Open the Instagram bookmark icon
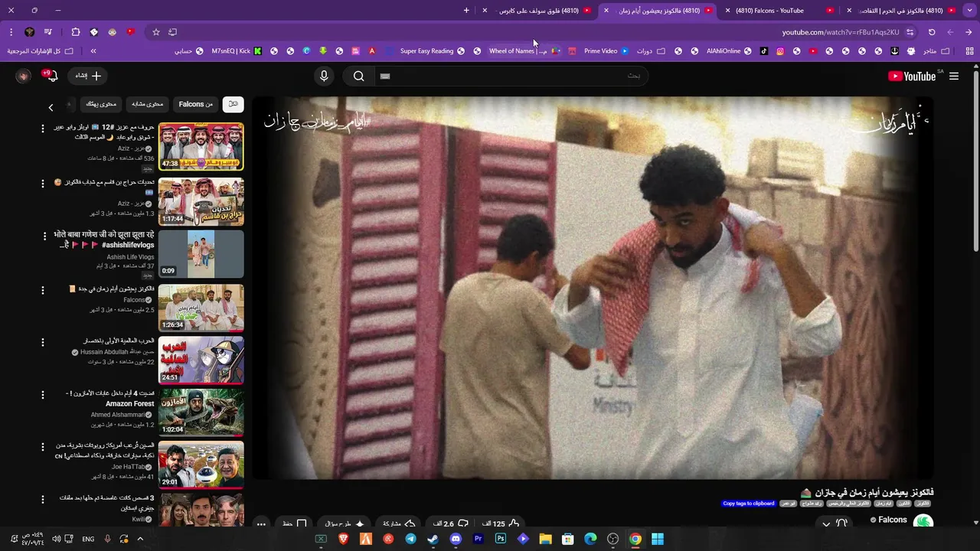Image resolution: width=980 pixels, height=551 pixels. (780, 51)
